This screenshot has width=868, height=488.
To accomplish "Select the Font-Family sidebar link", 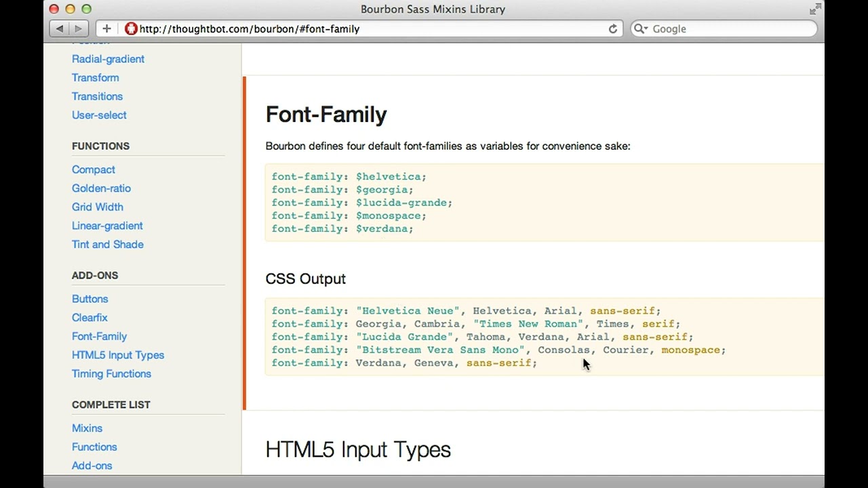I will (99, 336).
